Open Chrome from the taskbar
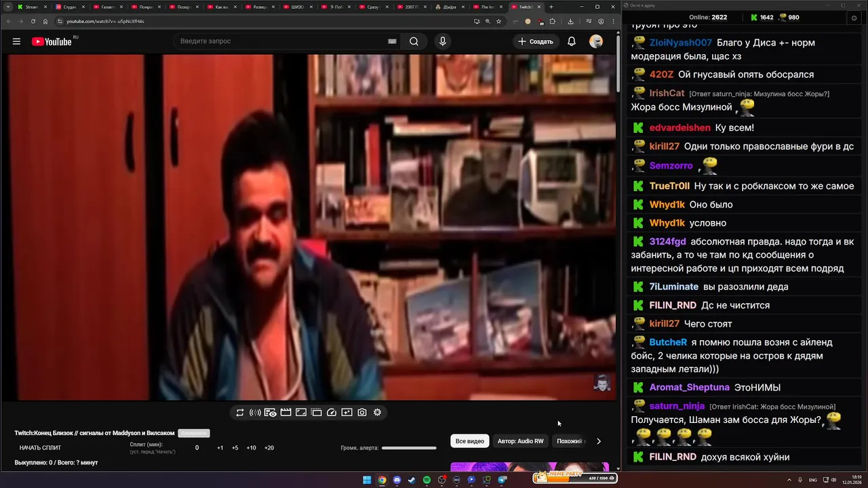868x488 pixels. 382,480
